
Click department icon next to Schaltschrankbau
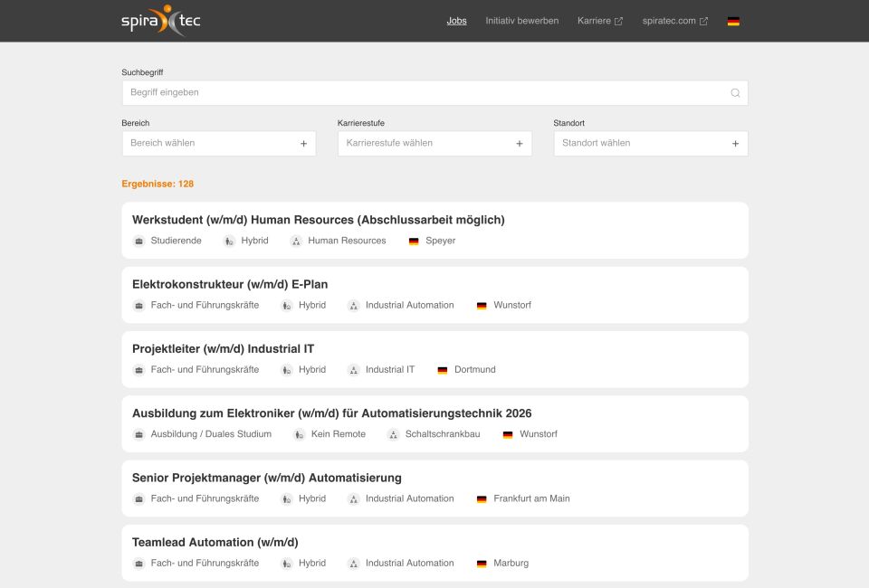click(394, 434)
